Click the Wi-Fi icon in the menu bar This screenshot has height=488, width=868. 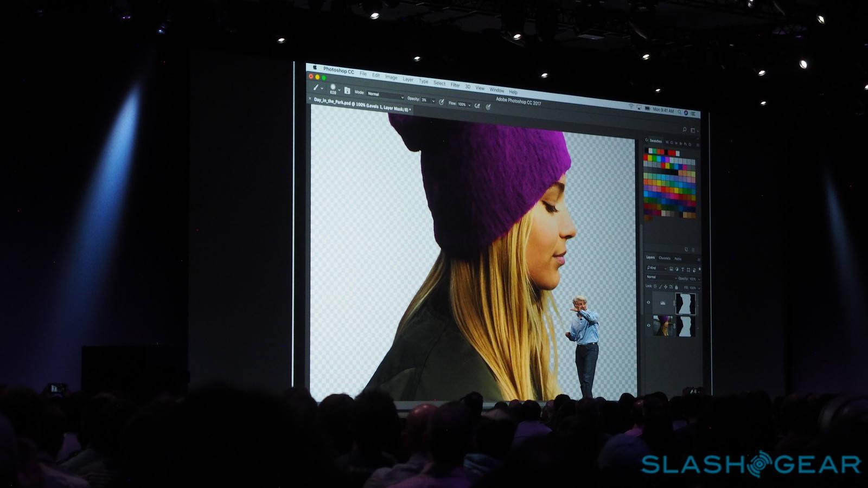tap(631, 106)
